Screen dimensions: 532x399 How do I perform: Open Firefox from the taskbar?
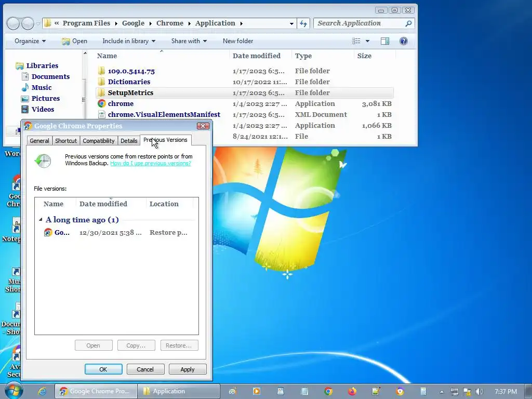coord(352,391)
